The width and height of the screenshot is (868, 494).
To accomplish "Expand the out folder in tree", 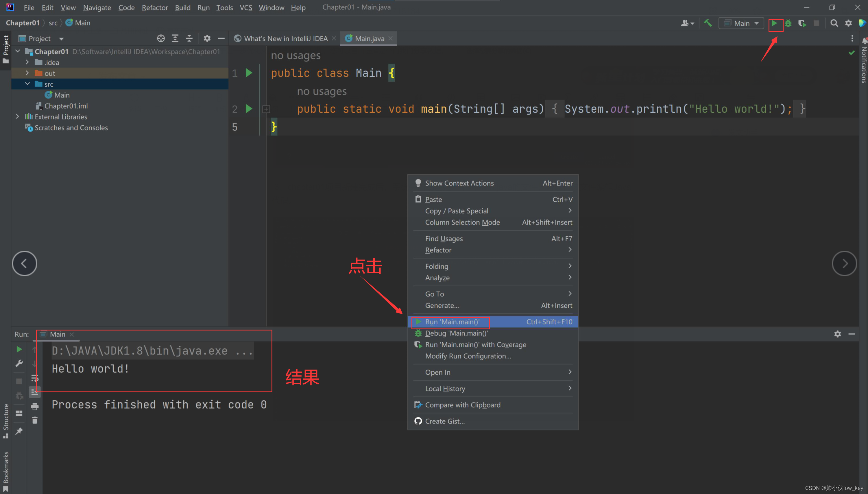I will click(x=27, y=73).
